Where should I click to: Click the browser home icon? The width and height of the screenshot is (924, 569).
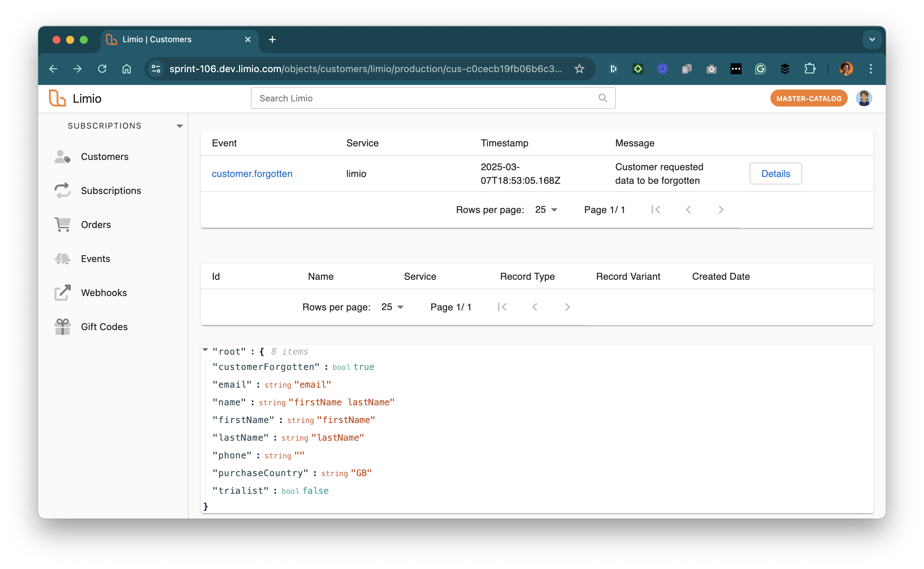click(x=126, y=69)
